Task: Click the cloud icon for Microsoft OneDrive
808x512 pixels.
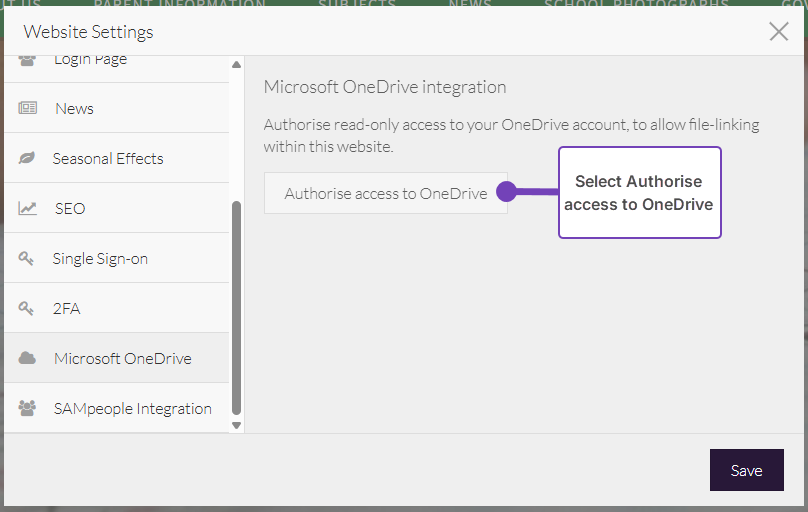Action: (x=27, y=358)
